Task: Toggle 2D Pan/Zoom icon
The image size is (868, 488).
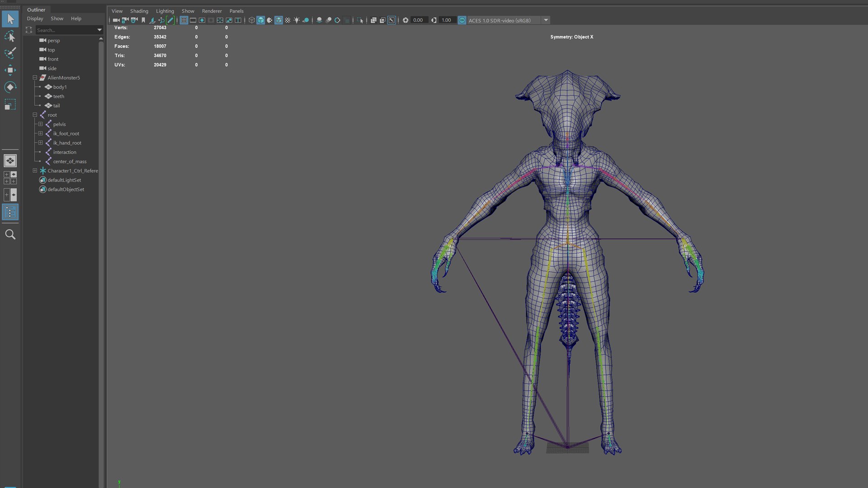Action: tap(161, 20)
